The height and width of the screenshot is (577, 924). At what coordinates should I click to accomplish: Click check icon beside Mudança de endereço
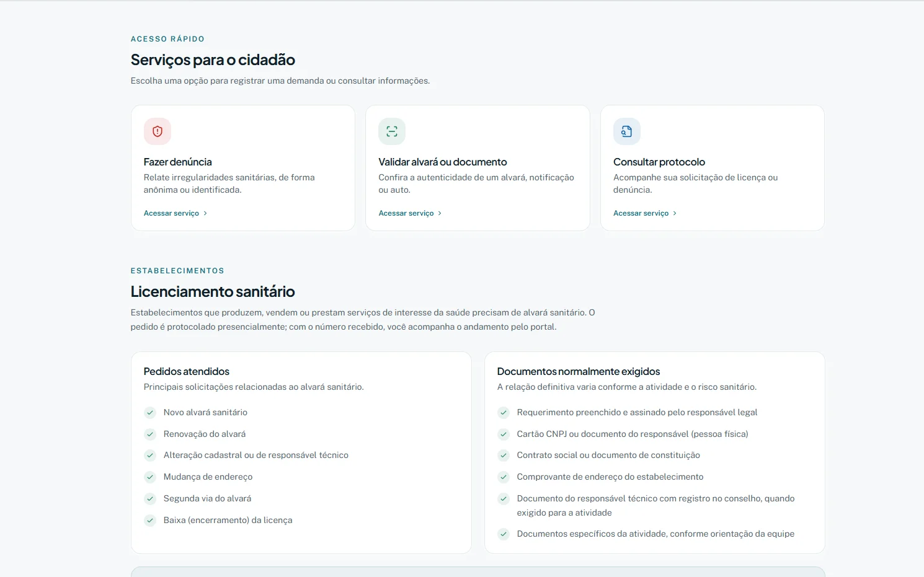coord(150,477)
